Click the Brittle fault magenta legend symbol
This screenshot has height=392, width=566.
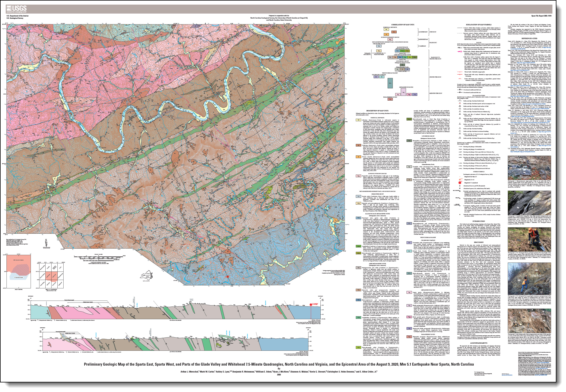coord(460,51)
